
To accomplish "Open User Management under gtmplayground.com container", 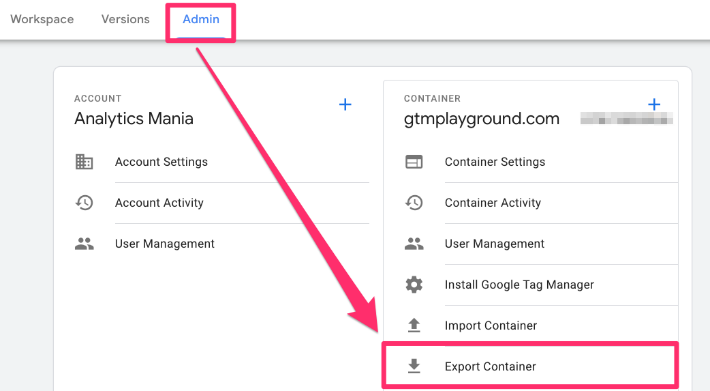I will pyautogui.click(x=494, y=243).
